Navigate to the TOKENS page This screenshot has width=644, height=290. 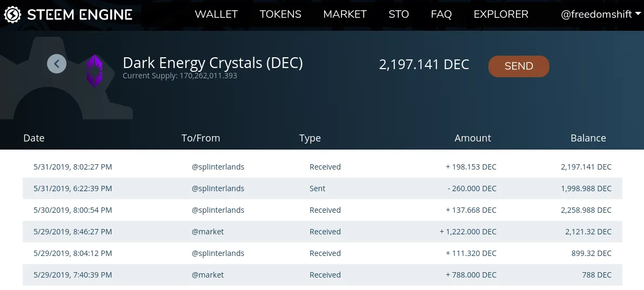[x=280, y=15]
